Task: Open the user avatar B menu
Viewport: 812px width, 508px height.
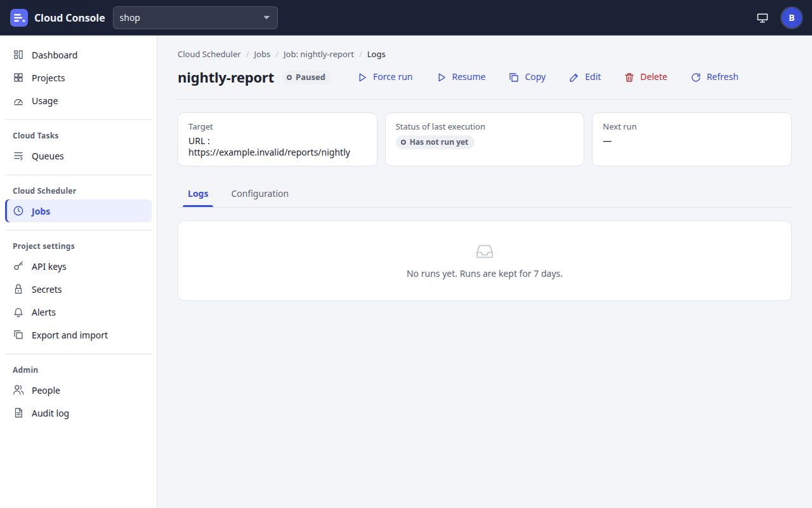Action: [x=792, y=18]
